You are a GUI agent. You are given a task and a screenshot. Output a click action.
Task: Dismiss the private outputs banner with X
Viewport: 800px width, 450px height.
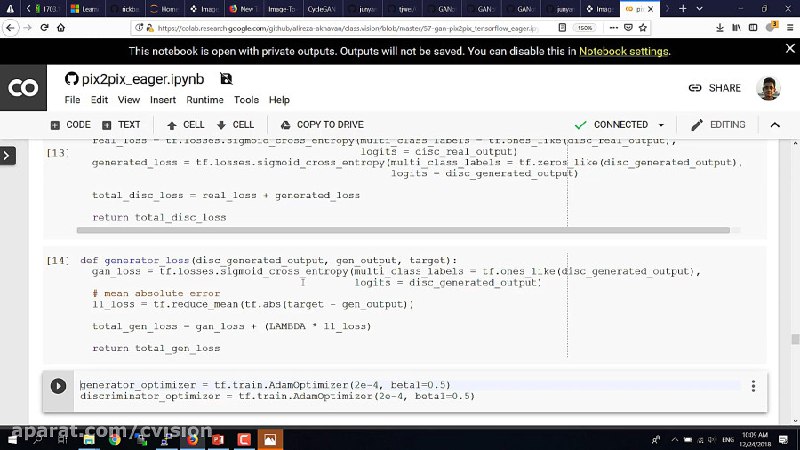coord(790,48)
